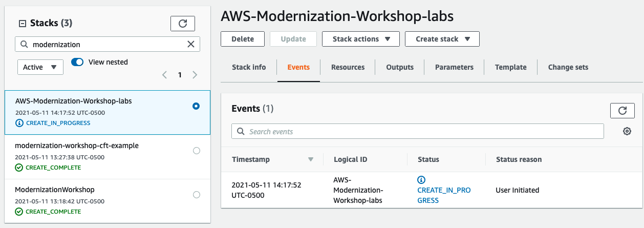
Task: Go to previous stacks page
Action: (164, 75)
